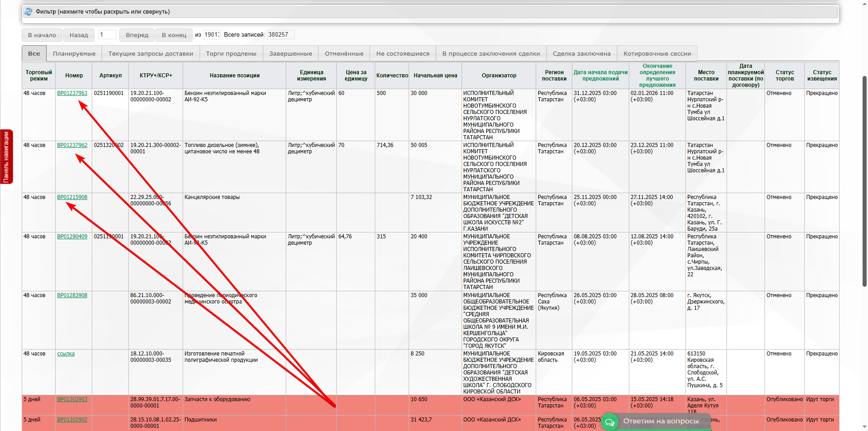The width and height of the screenshot is (868, 431).
Task: Focus the current page number field
Action: 107,35
